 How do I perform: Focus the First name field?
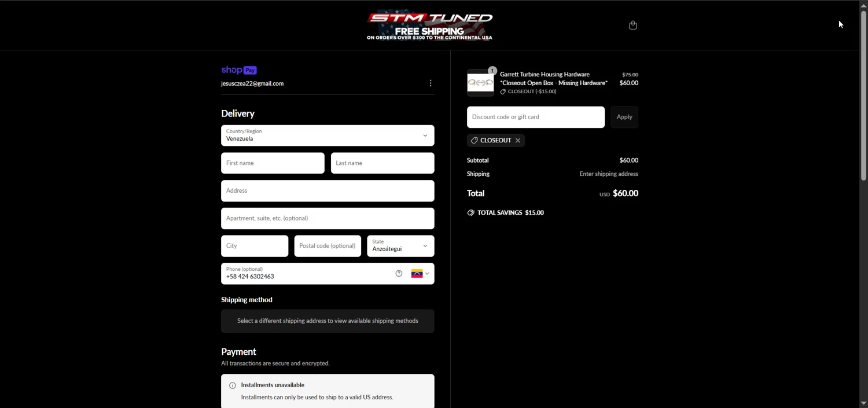[x=273, y=163]
